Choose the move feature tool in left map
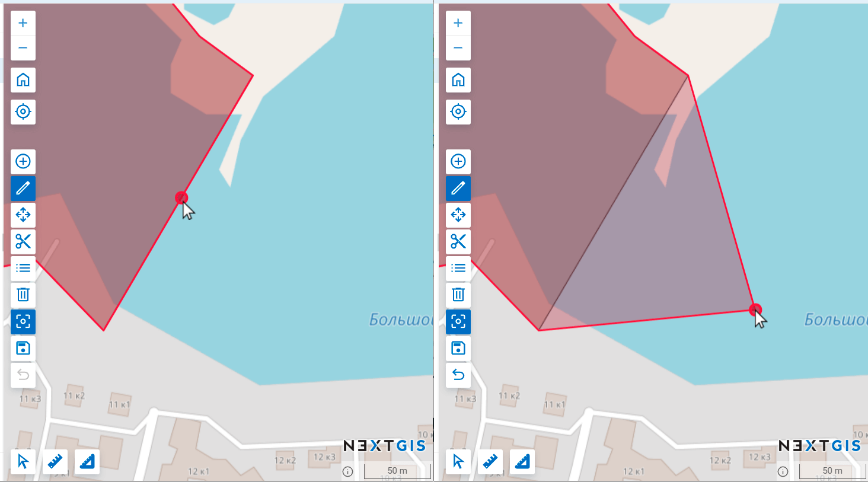This screenshot has height=482, width=868. [x=23, y=215]
